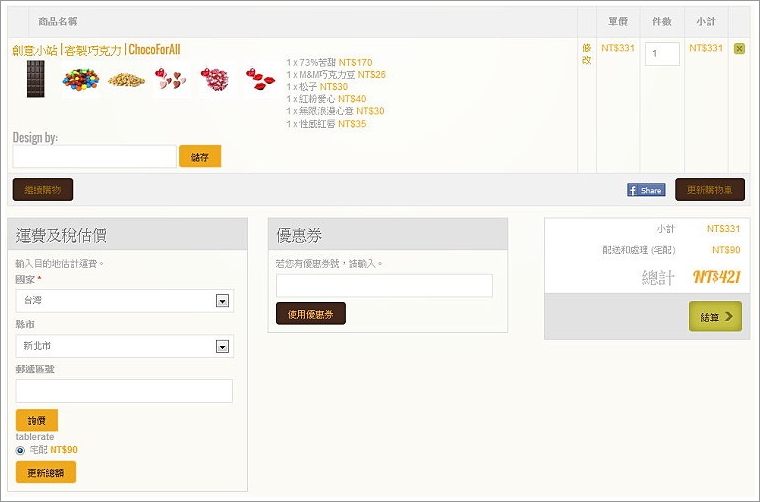760x502 pixels.
Task: Click the total amount NT$421
Action: 716,277
